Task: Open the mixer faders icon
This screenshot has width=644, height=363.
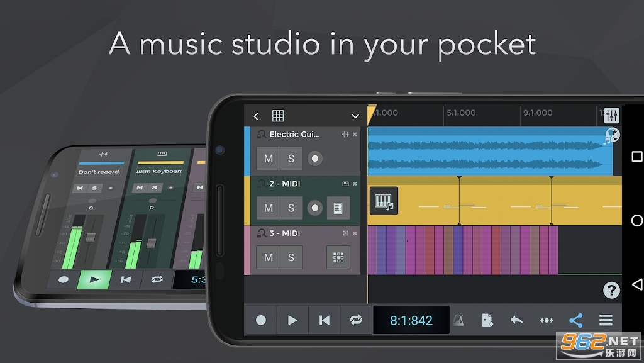Action: pyautogui.click(x=611, y=115)
